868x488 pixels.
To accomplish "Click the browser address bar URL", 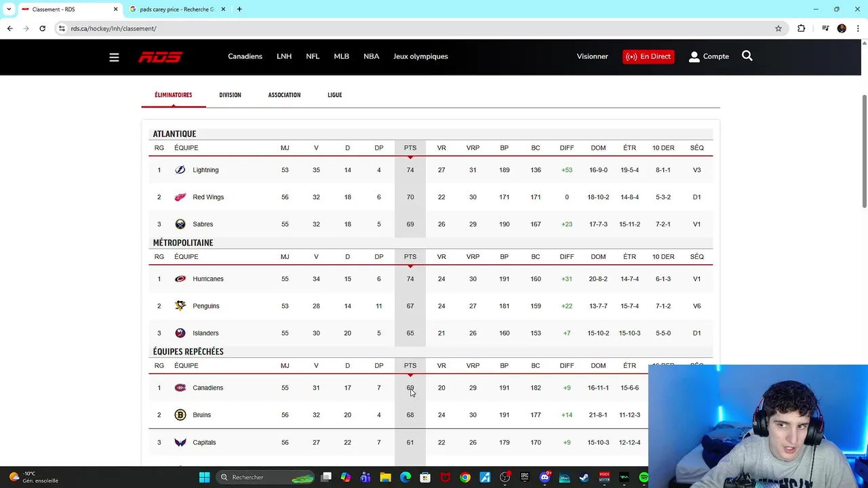I will (x=113, y=28).
